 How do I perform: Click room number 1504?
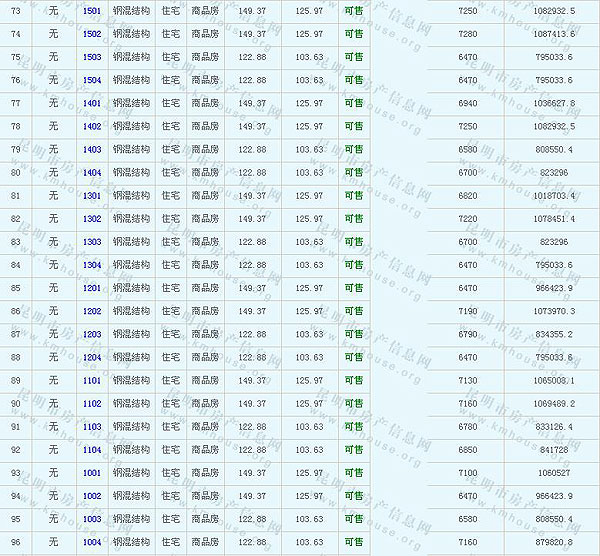[x=92, y=80]
